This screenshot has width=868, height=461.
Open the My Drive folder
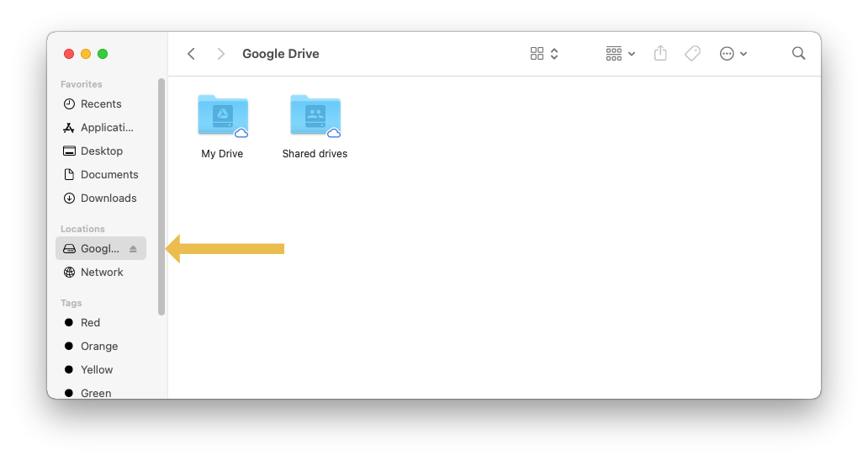pos(222,116)
